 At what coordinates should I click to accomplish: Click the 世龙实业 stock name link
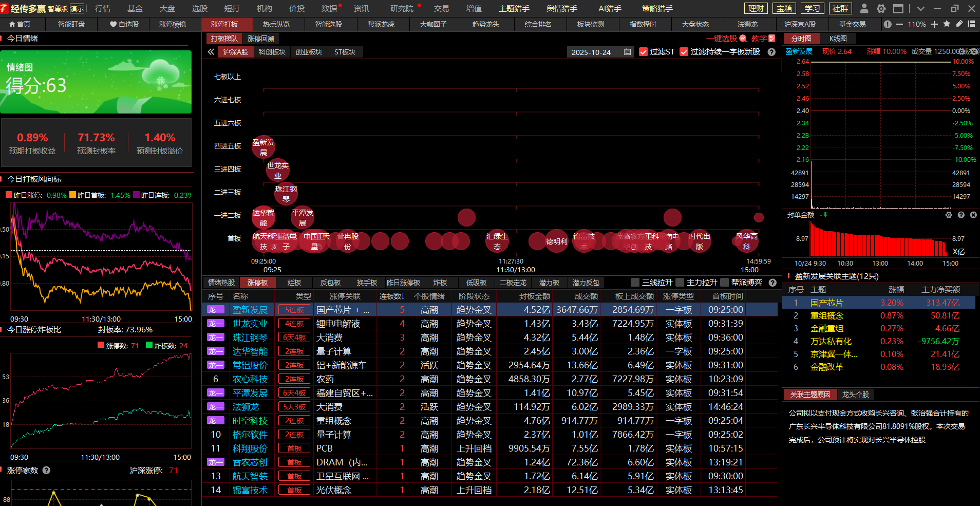coord(250,324)
